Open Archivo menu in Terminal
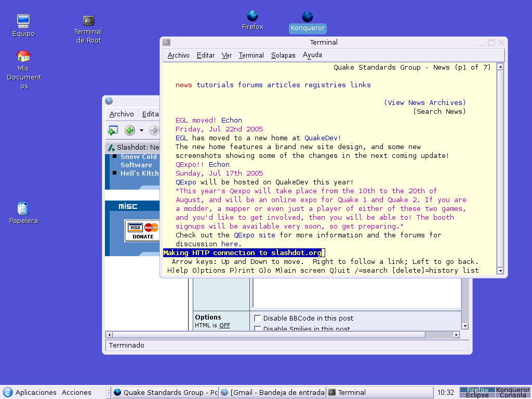 [x=179, y=55]
